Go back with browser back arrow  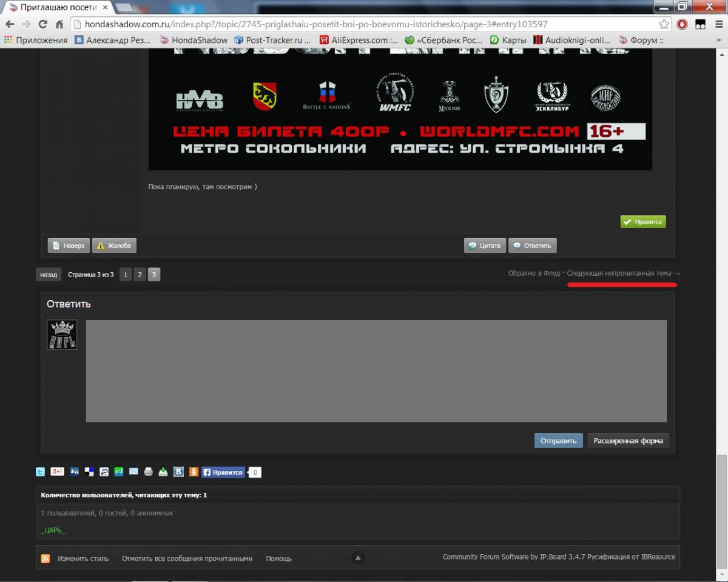pyautogui.click(x=10, y=24)
